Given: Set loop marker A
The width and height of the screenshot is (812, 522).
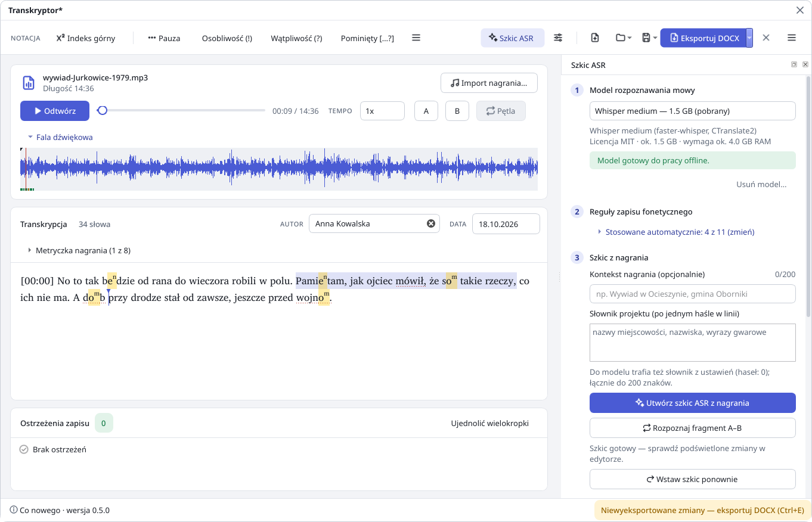Looking at the screenshot, I should [426, 111].
